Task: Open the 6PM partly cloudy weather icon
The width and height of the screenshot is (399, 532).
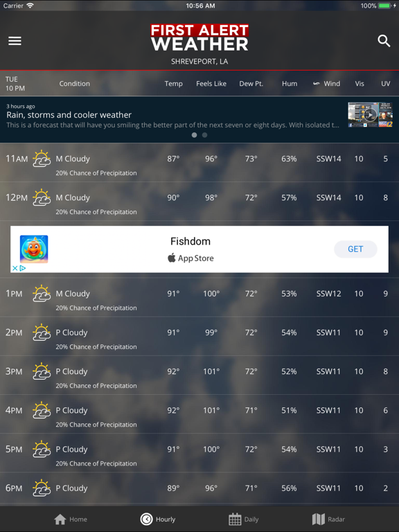Action: pyautogui.click(x=42, y=488)
